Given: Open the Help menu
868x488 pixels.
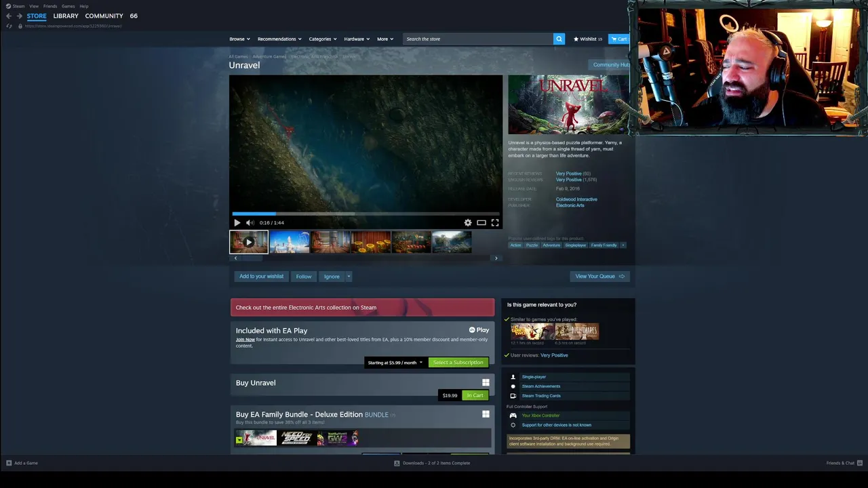Looking at the screenshot, I should pyautogui.click(x=84, y=6).
